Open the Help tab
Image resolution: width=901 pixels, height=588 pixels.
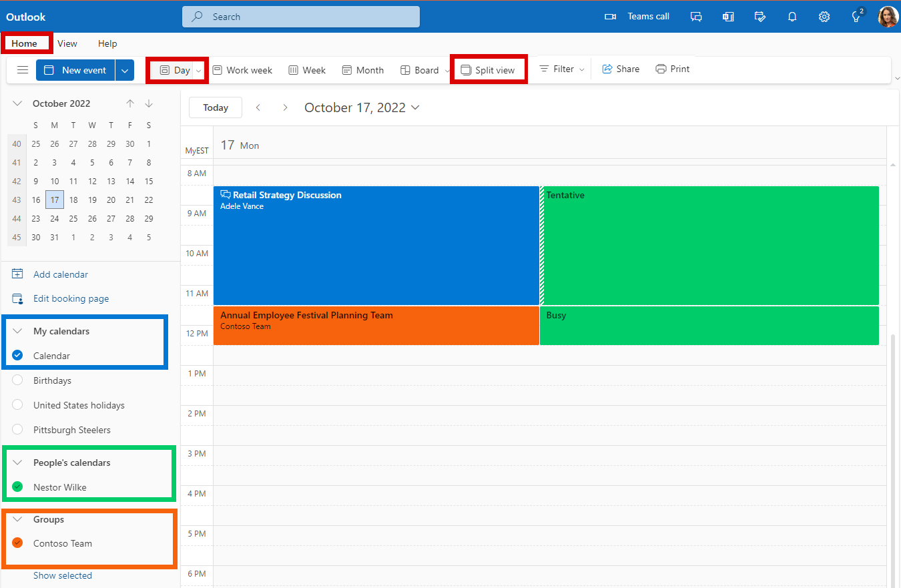point(107,43)
